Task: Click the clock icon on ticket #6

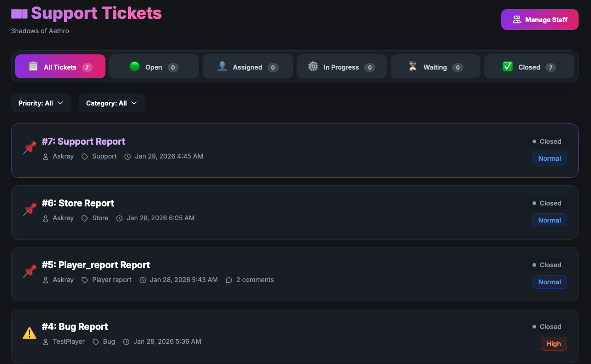Action: tap(120, 218)
